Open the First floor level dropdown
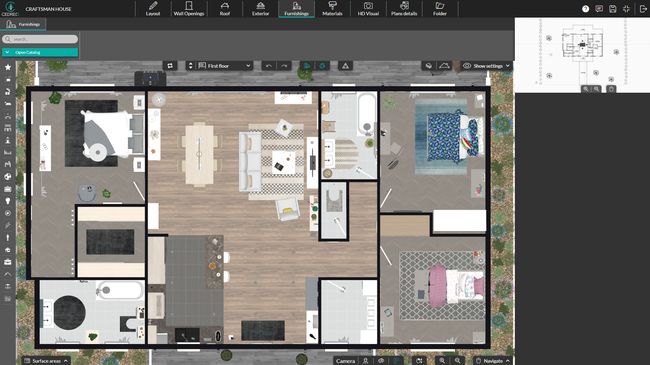650x365 pixels. pos(224,66)
